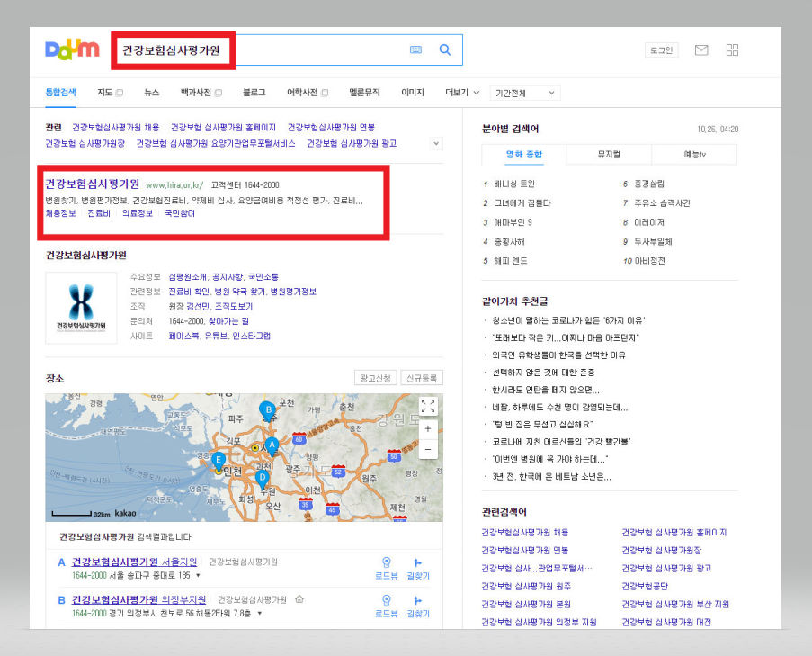Open the 페이스북 site link

point(183,336)
